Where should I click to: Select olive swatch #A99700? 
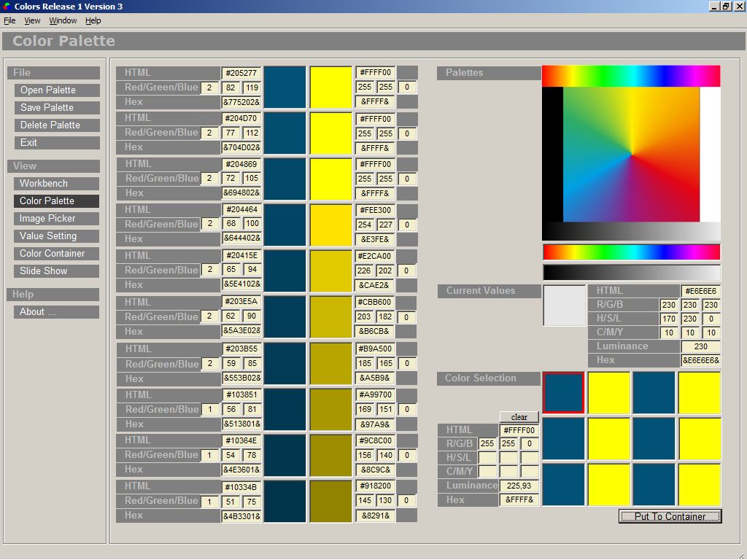click(x=331, y=410)
